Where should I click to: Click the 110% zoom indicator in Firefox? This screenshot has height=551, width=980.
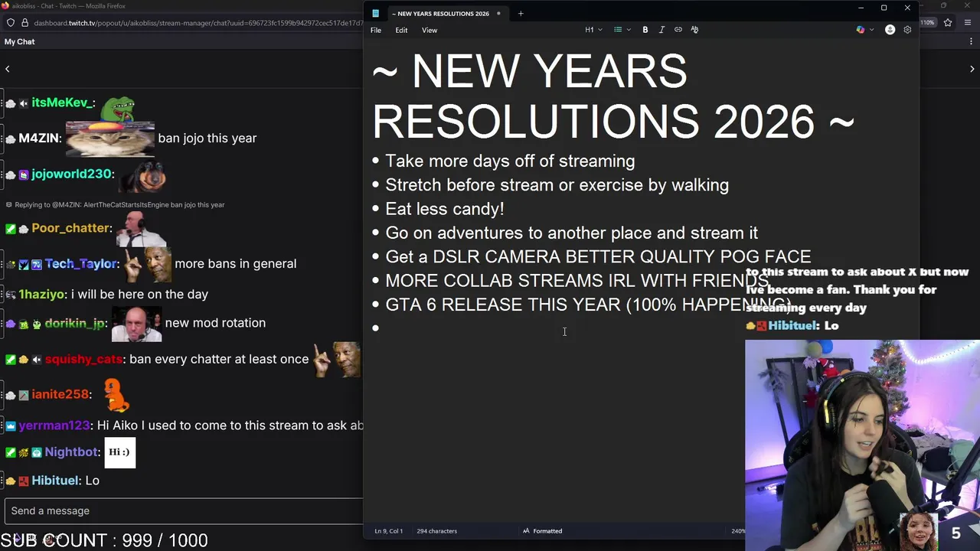point(928,23)
